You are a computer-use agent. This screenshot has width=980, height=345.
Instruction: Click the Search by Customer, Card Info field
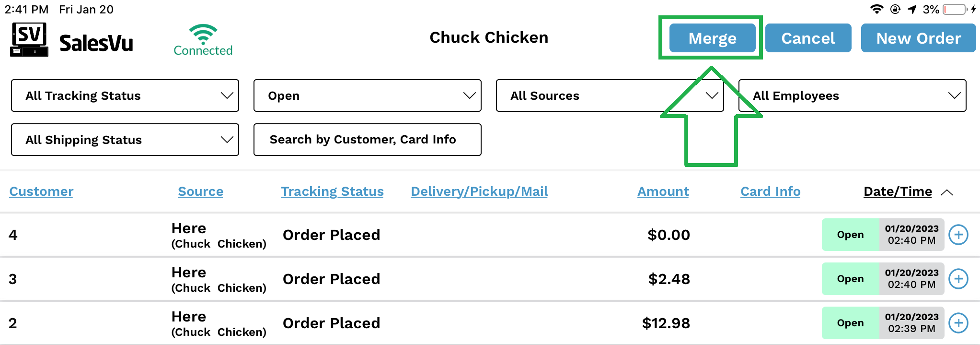point(367,140)
